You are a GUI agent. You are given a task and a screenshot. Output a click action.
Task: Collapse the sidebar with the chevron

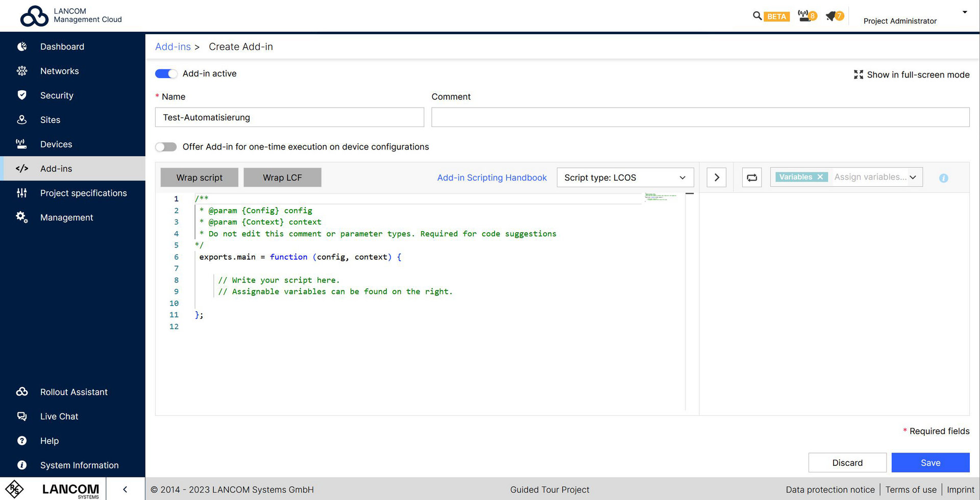[125, 489]
